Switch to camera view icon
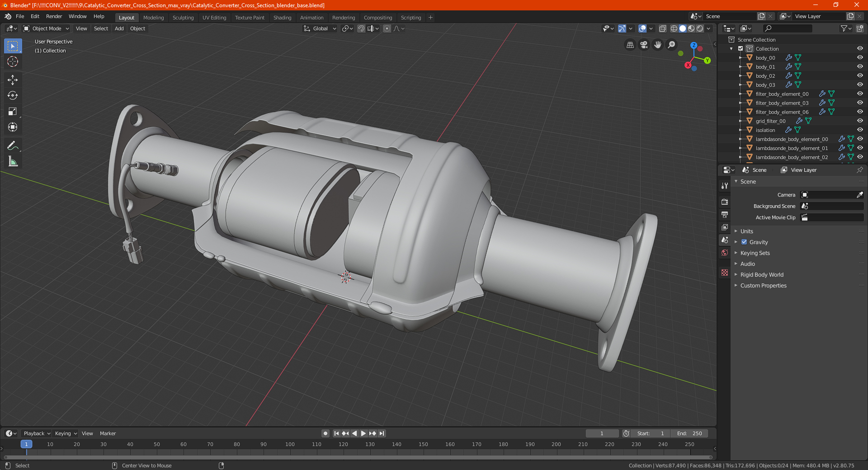The image size is (868, 470). click(x=644, y=45)
